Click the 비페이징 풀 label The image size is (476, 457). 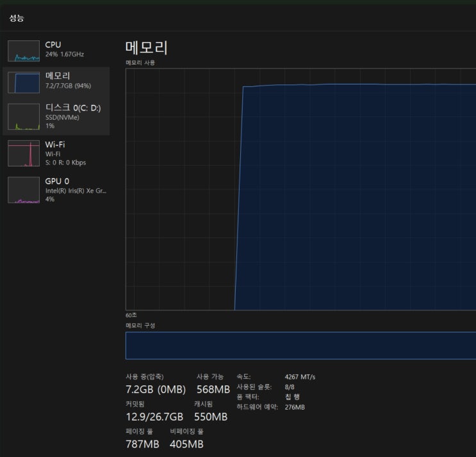(x=186, y=431)
